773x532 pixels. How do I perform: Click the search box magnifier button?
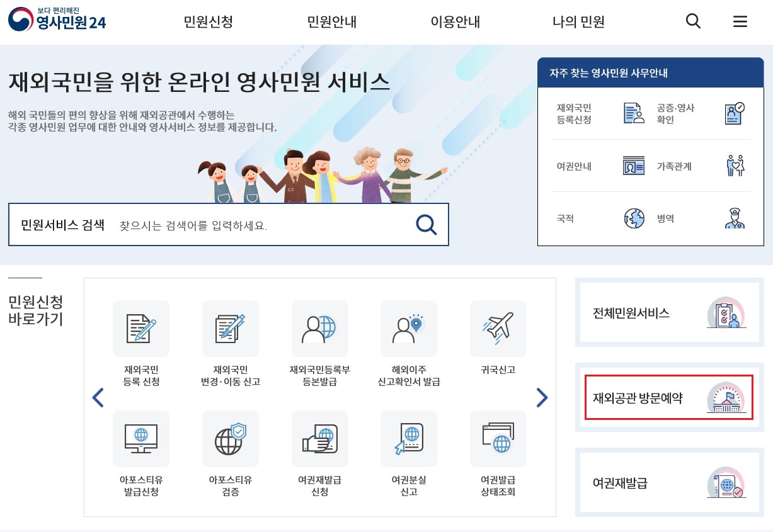(x=427, y=224)
